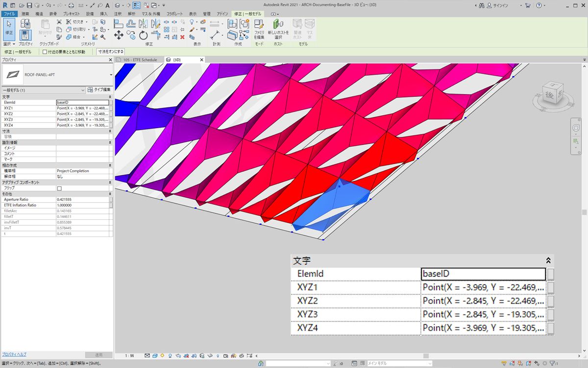Close the {3D} view tab
588x368 pixels.
point(201,60)
